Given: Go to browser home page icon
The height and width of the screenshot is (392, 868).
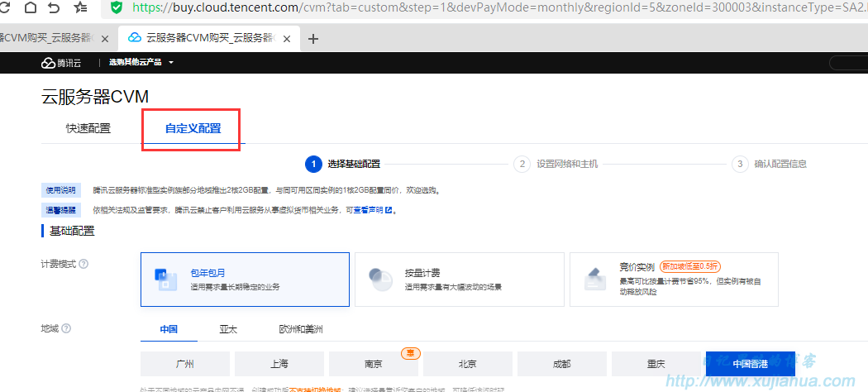Looking at the screenshot, I should 30,7.
